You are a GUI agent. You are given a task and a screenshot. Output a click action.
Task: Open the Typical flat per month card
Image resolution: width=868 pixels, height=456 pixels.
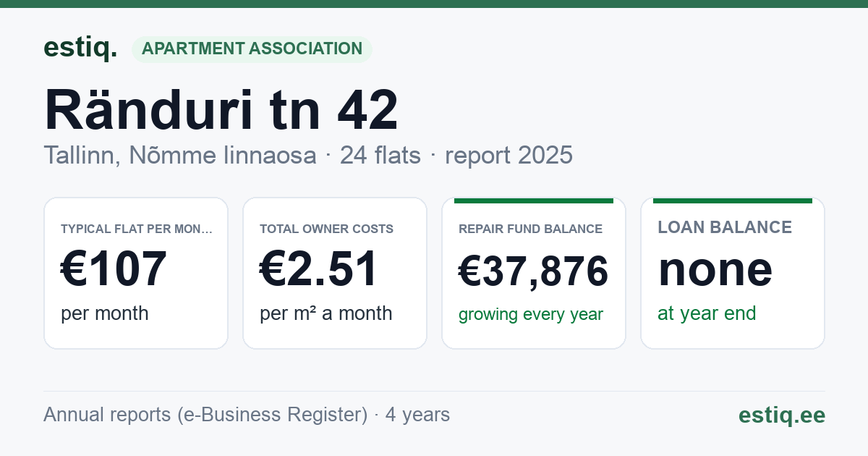[136, 273]
